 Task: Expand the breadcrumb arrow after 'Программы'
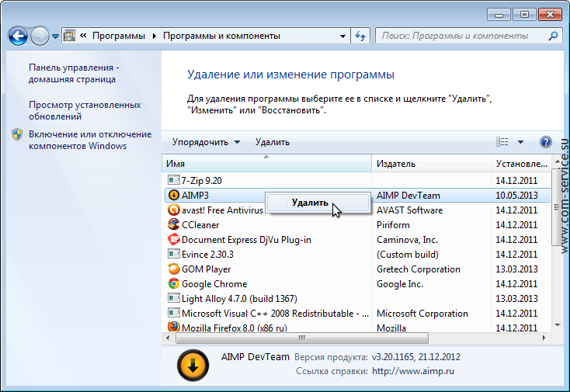[154, 36]
